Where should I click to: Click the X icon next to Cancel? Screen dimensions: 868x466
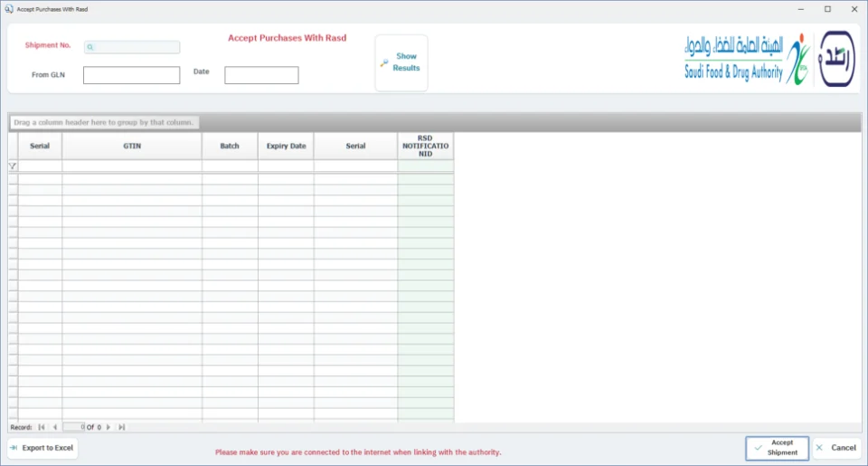click(819, 448)
